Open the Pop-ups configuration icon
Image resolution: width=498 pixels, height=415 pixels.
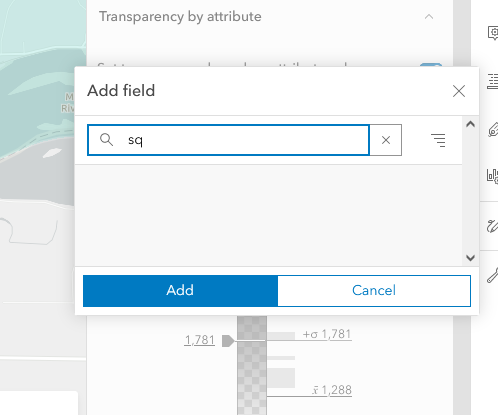[x=493, y=33]
